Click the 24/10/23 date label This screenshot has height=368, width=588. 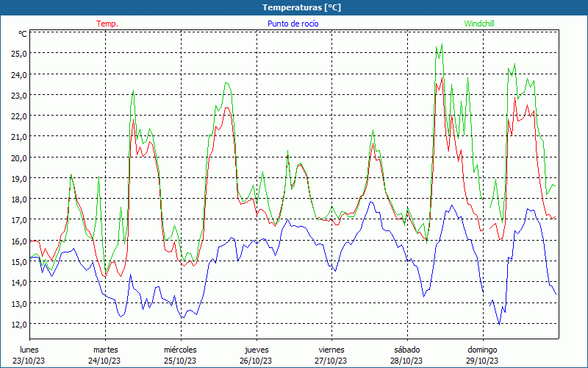pyautogui.click(x=104, y=361)
